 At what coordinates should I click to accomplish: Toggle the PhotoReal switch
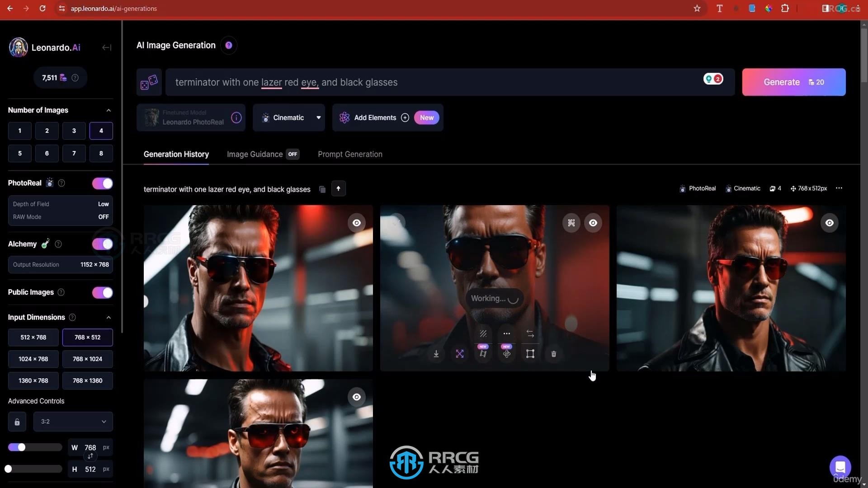pyautogui.click(x=103, y=183)
